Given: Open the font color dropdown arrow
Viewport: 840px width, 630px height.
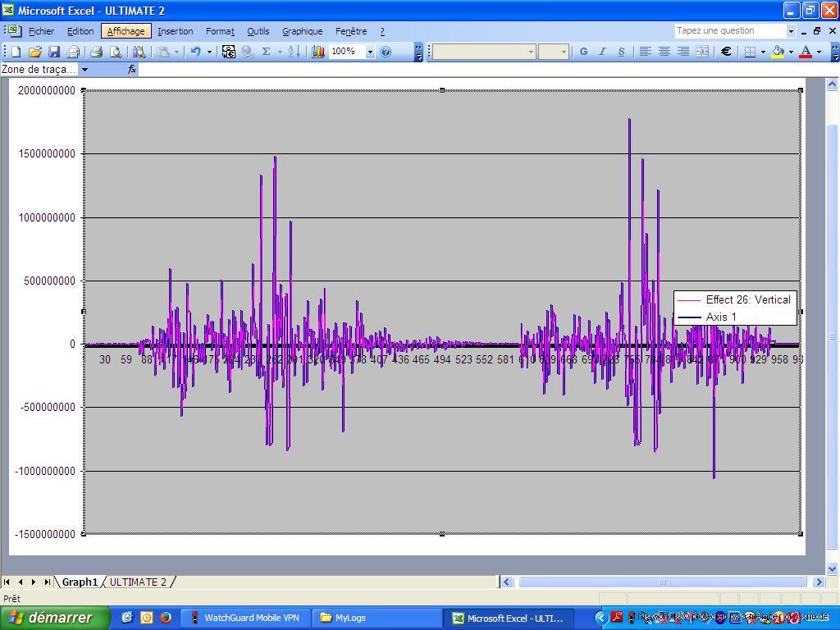Looking at the screenshot, I should [x=819, y=52].
